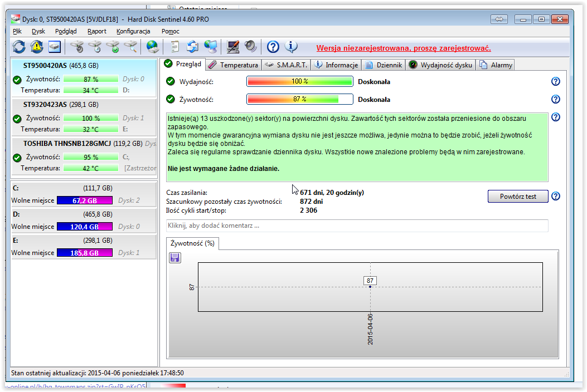Select partition D: in the list

point(84,220)
